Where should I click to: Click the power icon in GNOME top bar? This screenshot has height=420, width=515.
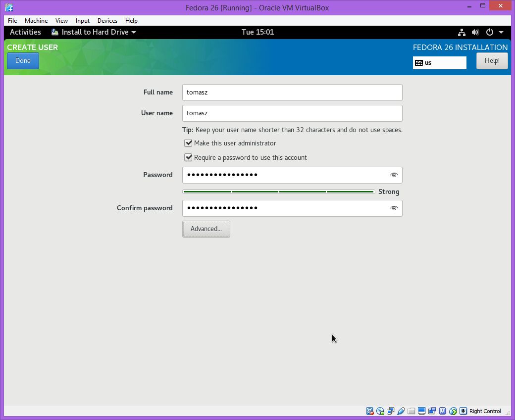(490, 32)
